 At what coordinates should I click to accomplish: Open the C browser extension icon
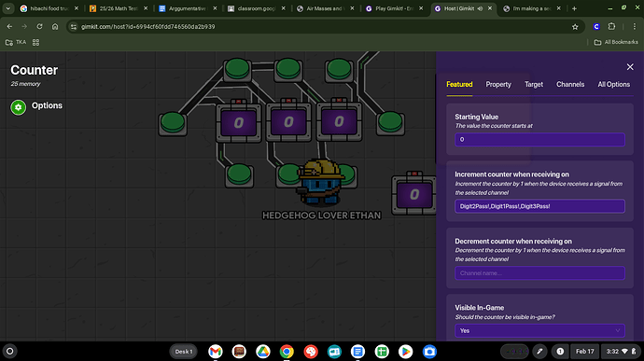click(x=596, y=27)
